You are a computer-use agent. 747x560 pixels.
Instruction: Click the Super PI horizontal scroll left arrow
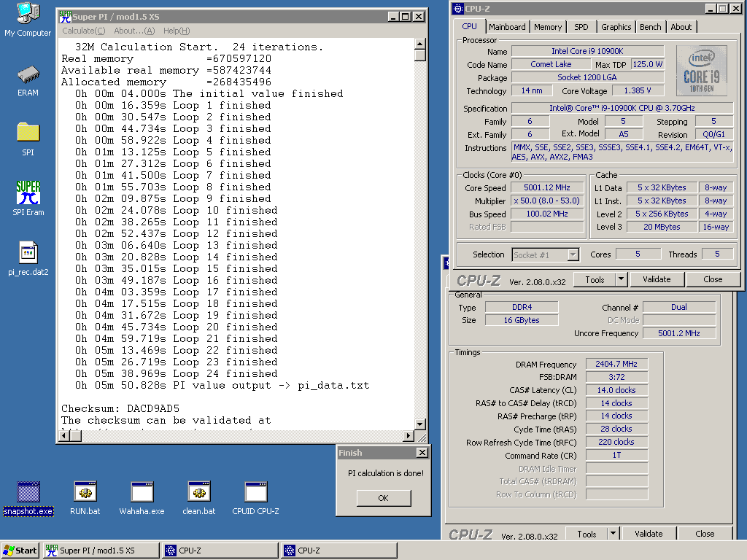point(65,435)
